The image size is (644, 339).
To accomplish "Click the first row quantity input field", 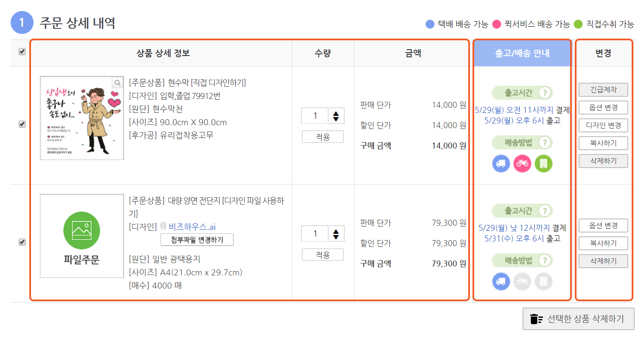I will tap(315, 116).
